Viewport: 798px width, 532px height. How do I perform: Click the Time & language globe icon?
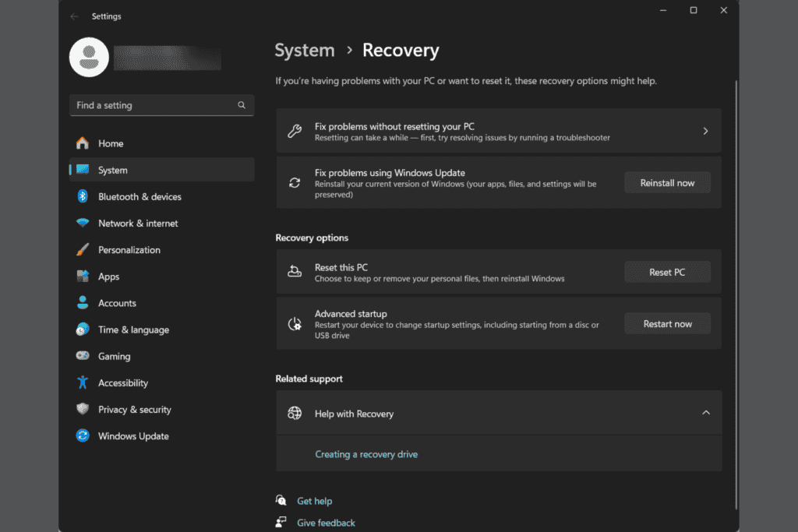pyautogui.click(x=83, y=329)
